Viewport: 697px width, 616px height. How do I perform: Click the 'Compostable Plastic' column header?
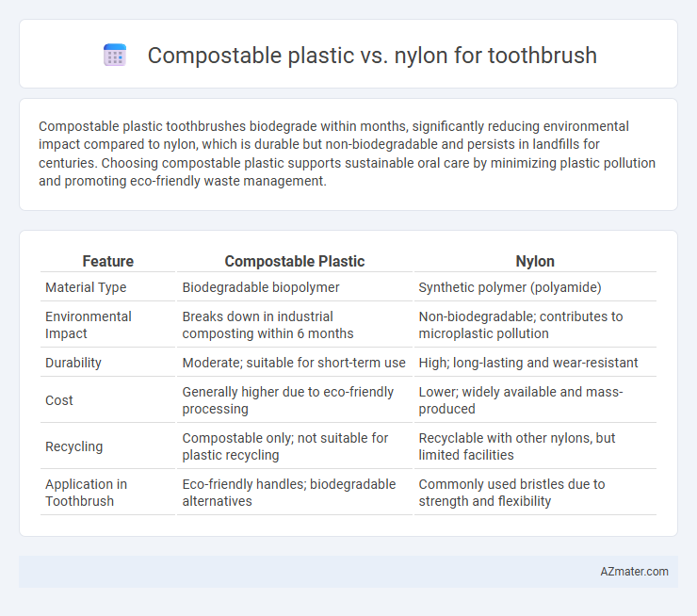pos(294,261)
